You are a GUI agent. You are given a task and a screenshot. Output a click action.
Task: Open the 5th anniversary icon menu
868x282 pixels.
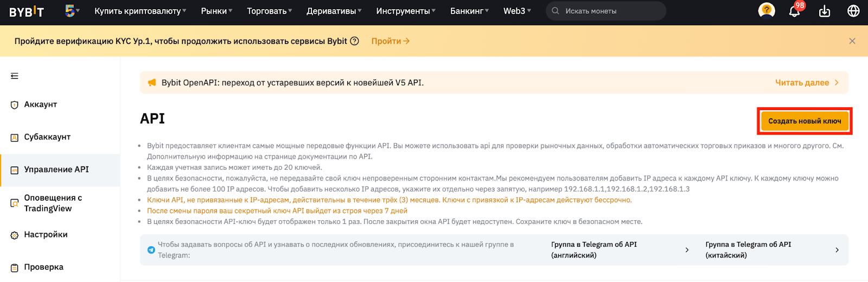coord(72,10)
